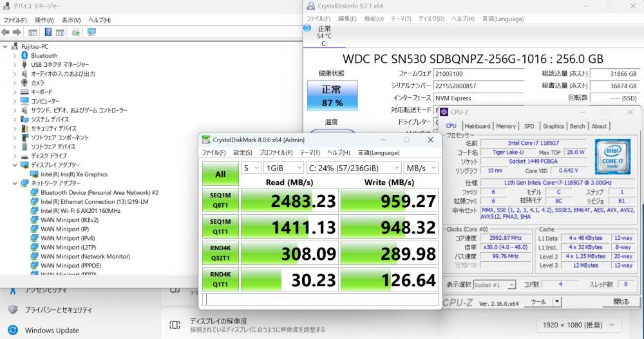
Task: Click the help icon in Device Manager toolbar
Action: tap(48, 32)
